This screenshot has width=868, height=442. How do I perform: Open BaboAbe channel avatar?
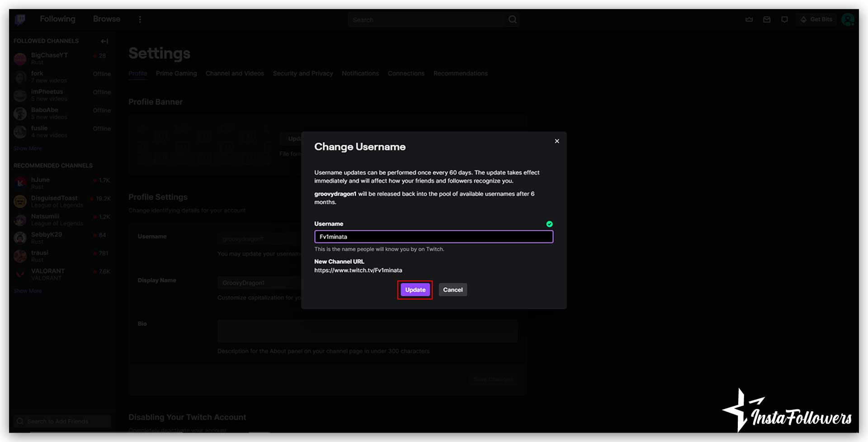[x=20, y=113]
